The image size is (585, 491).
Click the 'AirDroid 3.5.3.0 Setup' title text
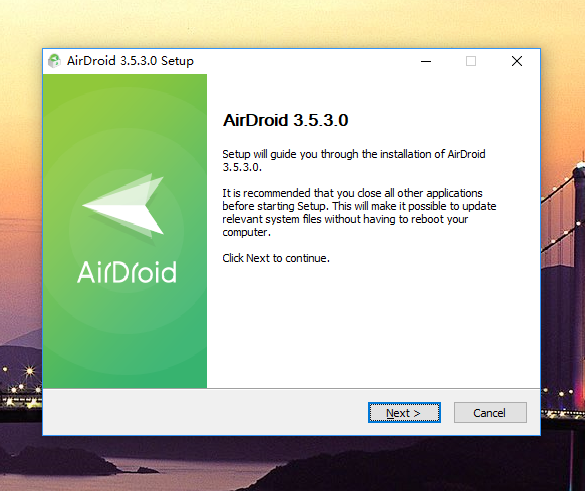point(130,61)
